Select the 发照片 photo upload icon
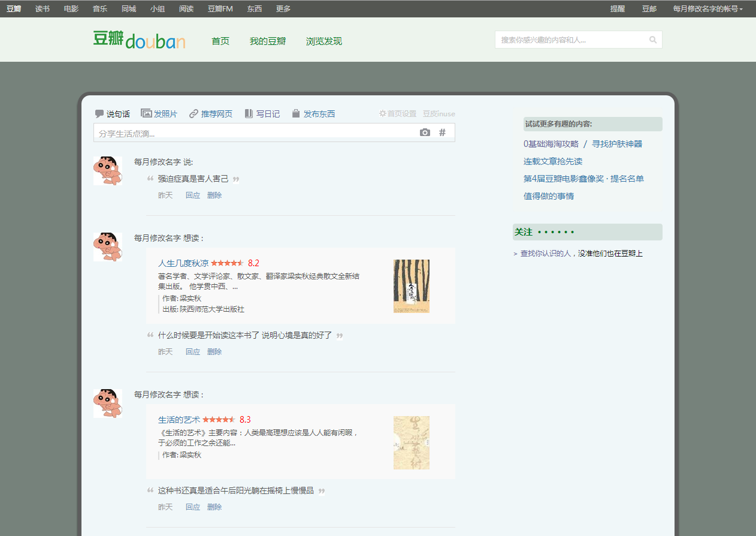The image size is (756, 536). click(x=146, y=113)
